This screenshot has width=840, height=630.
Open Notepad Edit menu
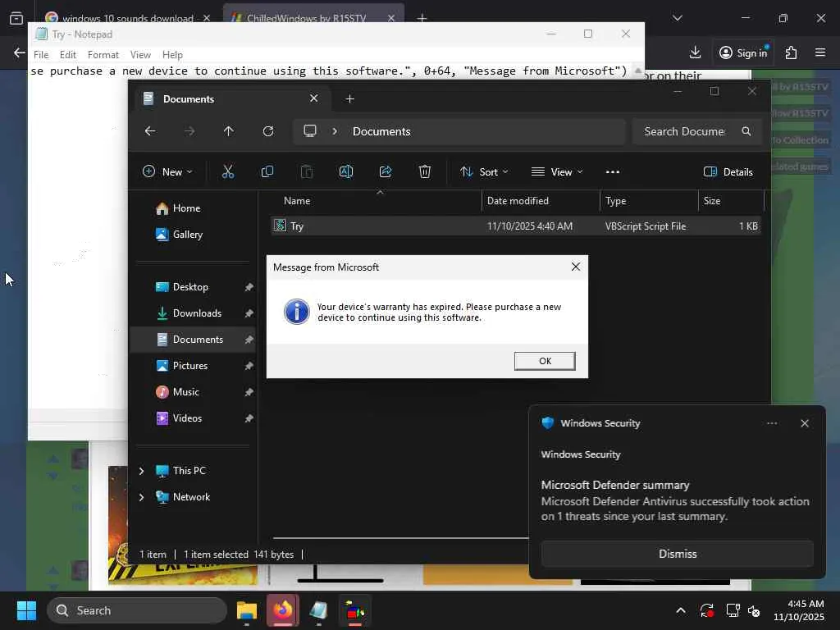[x=67, y=55]
